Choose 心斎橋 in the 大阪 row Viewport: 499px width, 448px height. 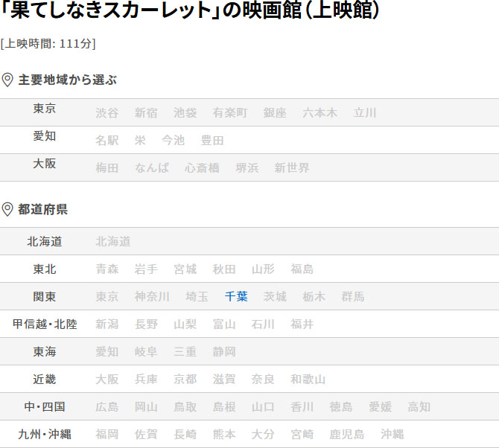[x=203, y=168]
